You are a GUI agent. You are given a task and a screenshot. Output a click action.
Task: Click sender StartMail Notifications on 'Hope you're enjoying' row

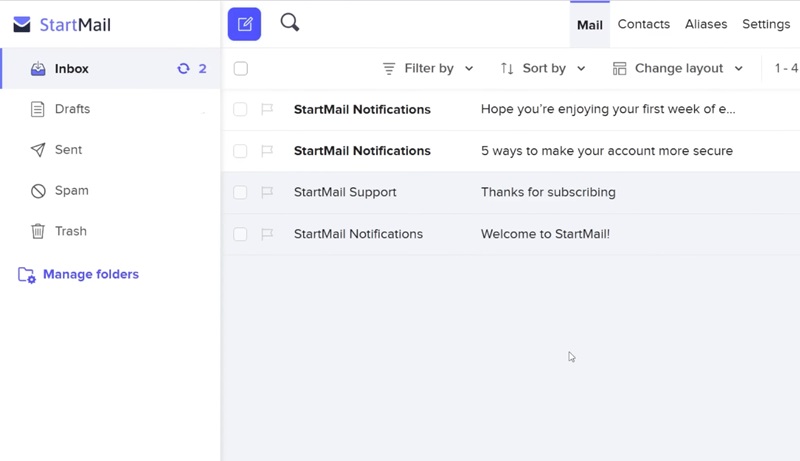tap(362, 109)
